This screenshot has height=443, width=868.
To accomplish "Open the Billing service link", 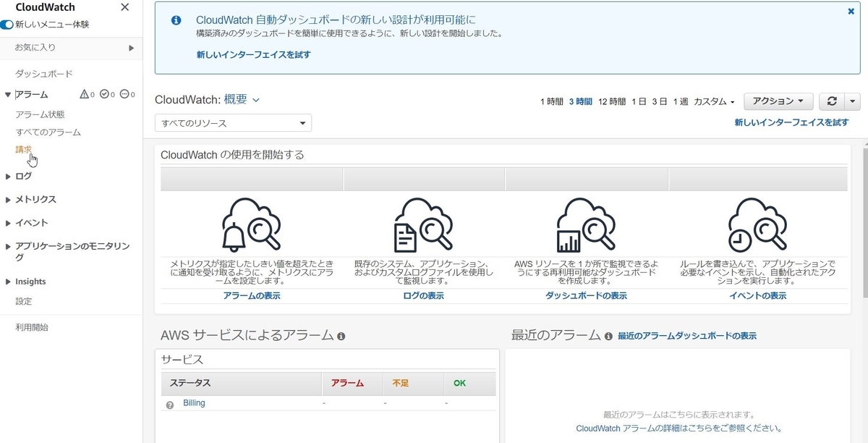I will pos(194,403).
